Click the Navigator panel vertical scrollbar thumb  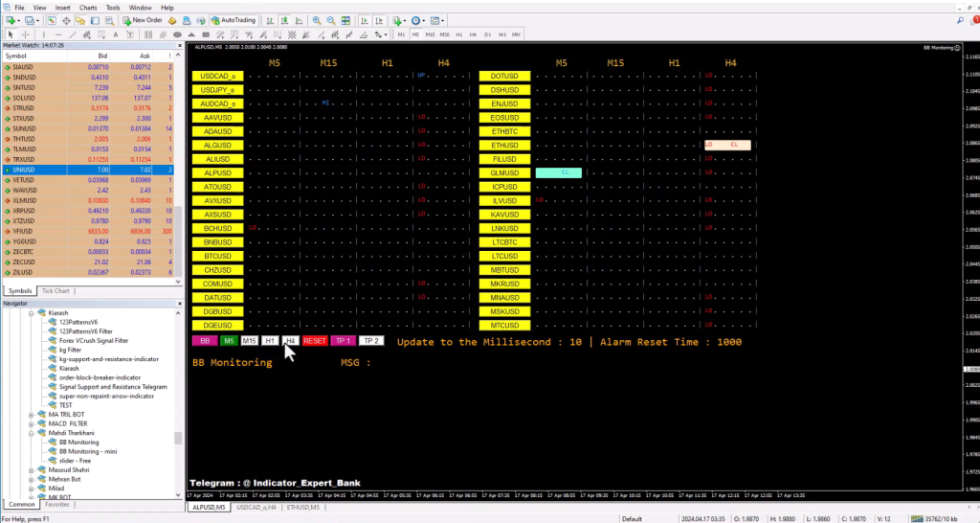click(178, 438)
